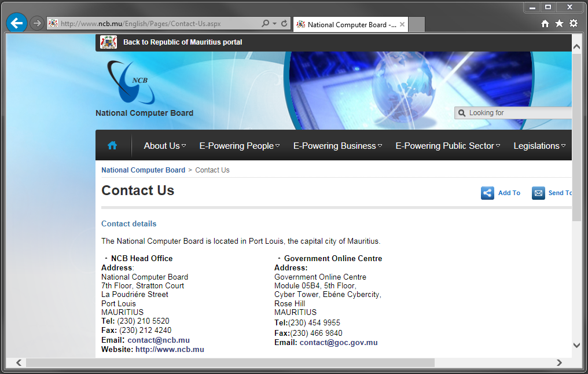
Task: Click the Add To share icon
Action: point(487,193)
